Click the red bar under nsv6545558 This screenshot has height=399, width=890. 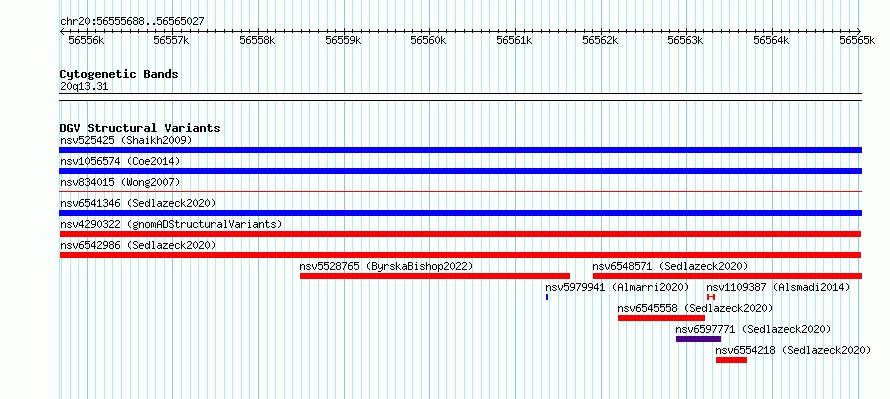[661, 318]
